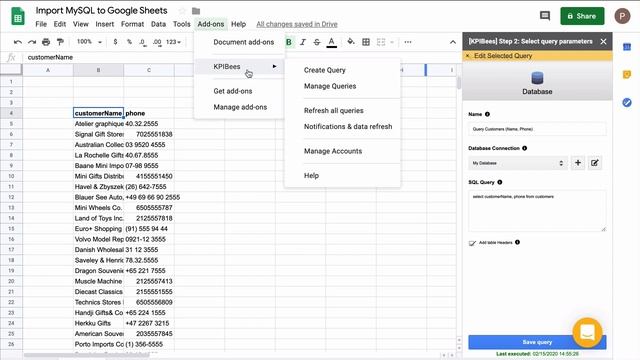Viewport: 640px width, 360px height.
Task: Click the SQL Query text area
Action: pos(537,211)
